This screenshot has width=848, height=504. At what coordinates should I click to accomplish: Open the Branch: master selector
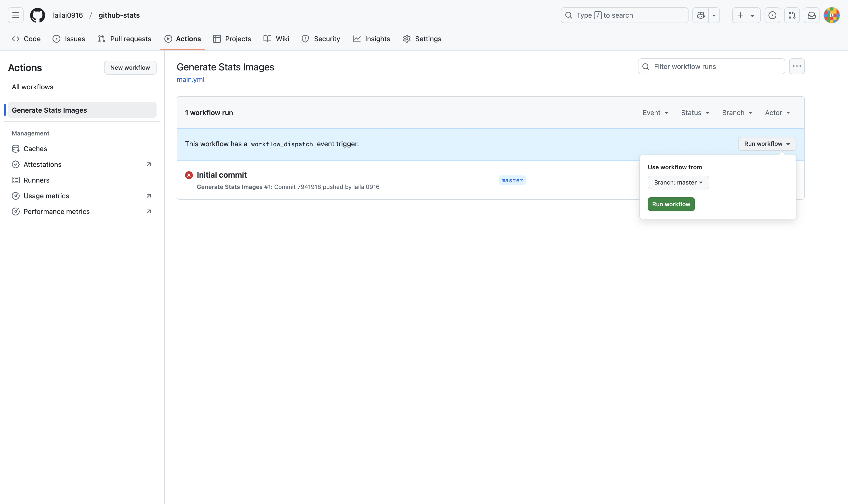[x=678, y=182]
